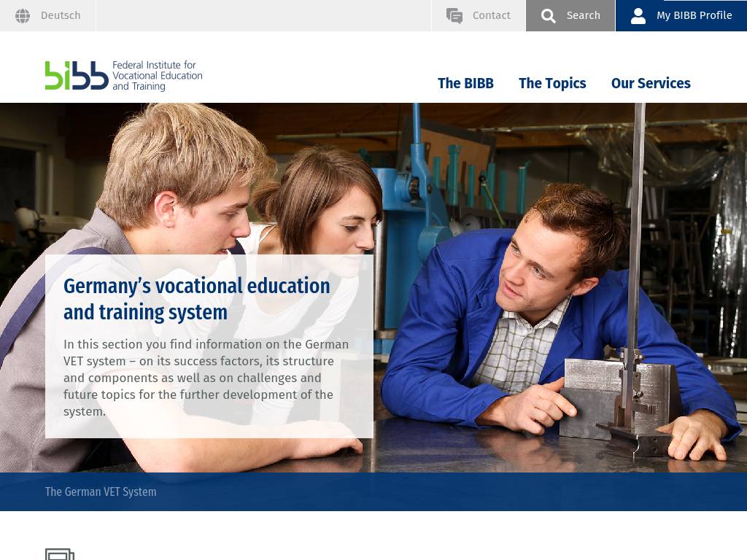Open My BIBB Profile label
This screenshot has width=747, height=560.
(x=694, y=16)
